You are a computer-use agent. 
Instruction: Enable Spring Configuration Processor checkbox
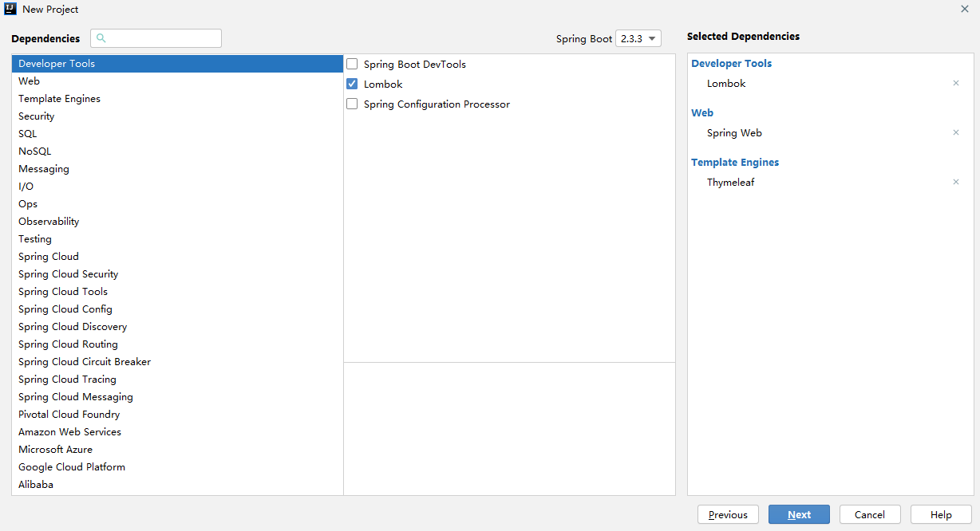pyautogui.click(x=352, y=104)
